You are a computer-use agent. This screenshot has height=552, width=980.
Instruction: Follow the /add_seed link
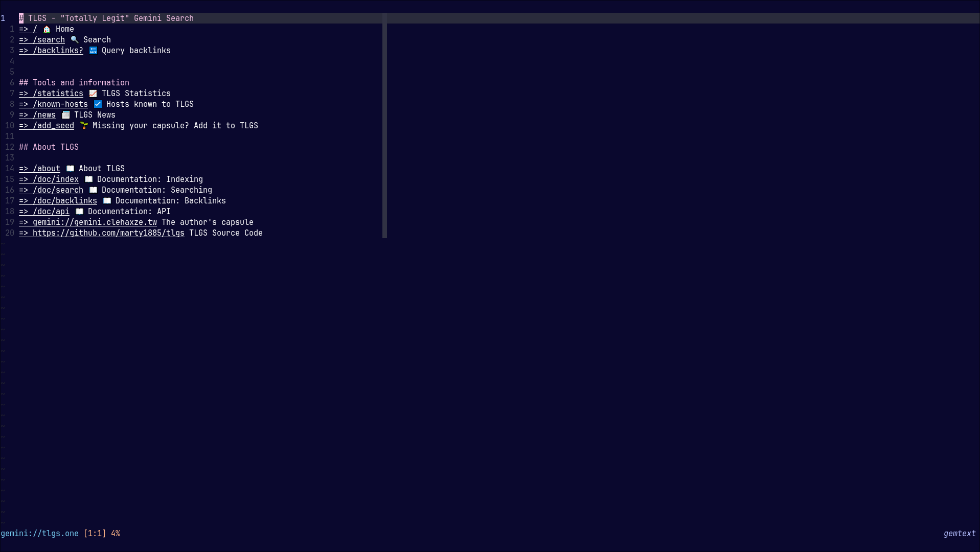pyautogui.click(x=47, y=126)
